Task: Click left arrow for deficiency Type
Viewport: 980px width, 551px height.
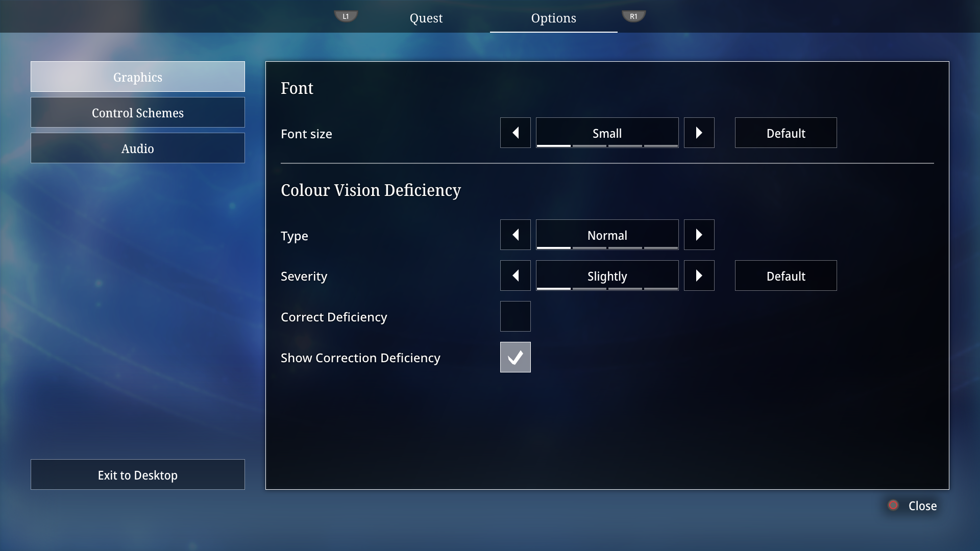Action: pyautogui.click(x=516, y=235)
